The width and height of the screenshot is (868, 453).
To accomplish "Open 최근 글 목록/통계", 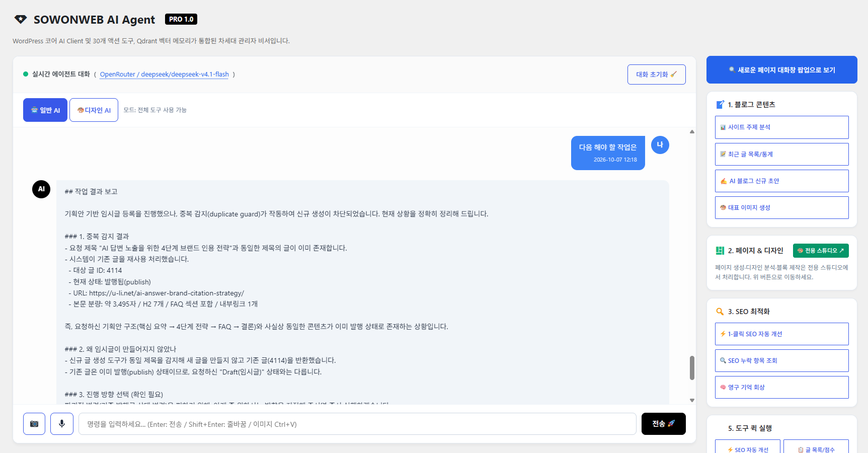I will [x=782, y=154].
